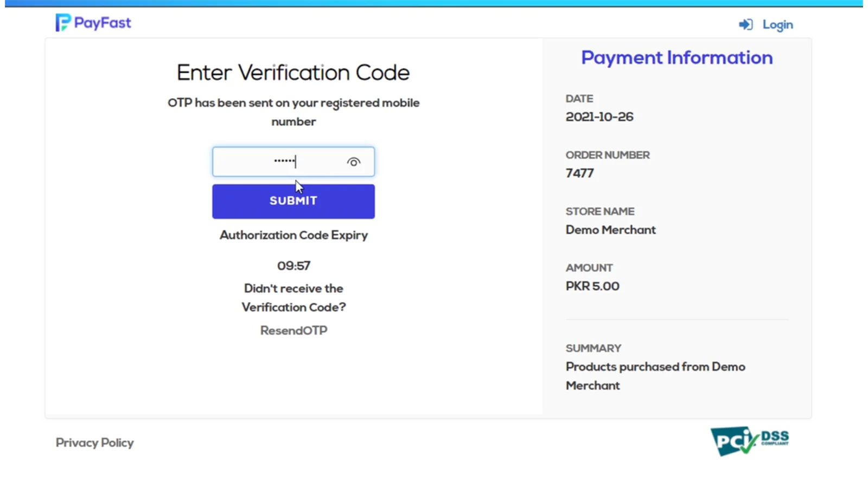Click the Products purchased summary text
The width and height of the screenshot is (868, 488).
[x=655, y=376]
